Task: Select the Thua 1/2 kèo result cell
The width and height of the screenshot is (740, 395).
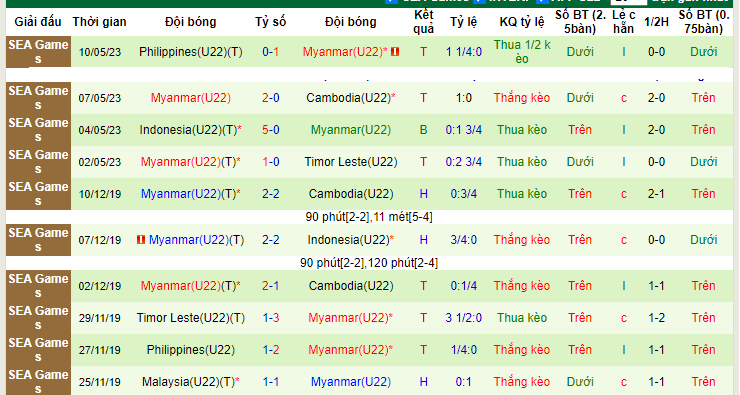Action: coord(521,52)
